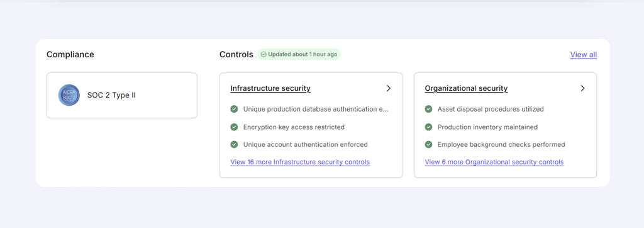Click green check beside Unique production database authentication
This screenshot has height=228, width=644.
(234, 109)
